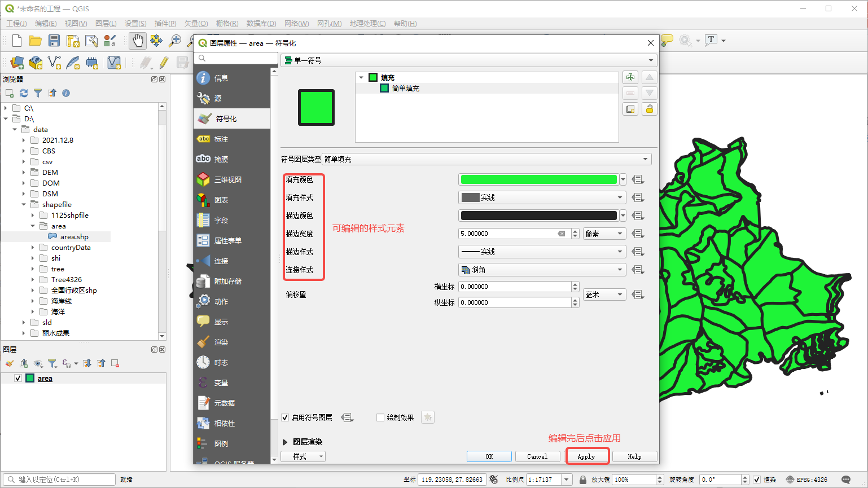Lock symbol color using the padlock icon

click(x=649, y=108)
